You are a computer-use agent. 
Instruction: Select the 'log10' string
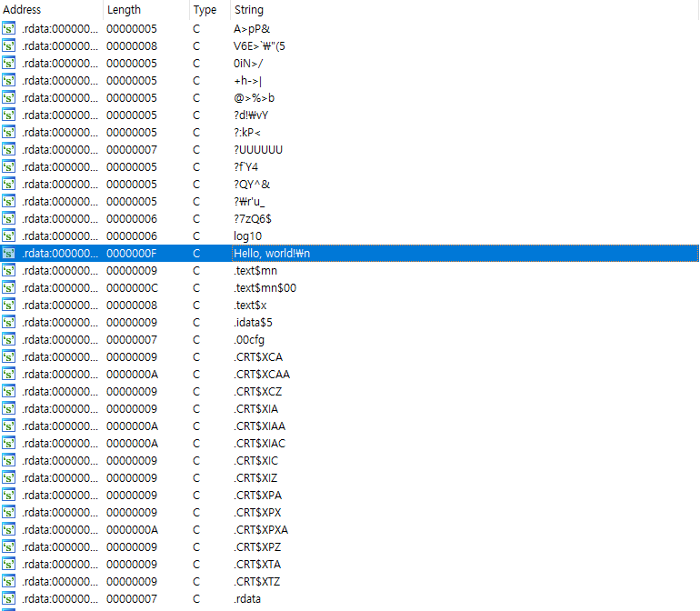248,236
